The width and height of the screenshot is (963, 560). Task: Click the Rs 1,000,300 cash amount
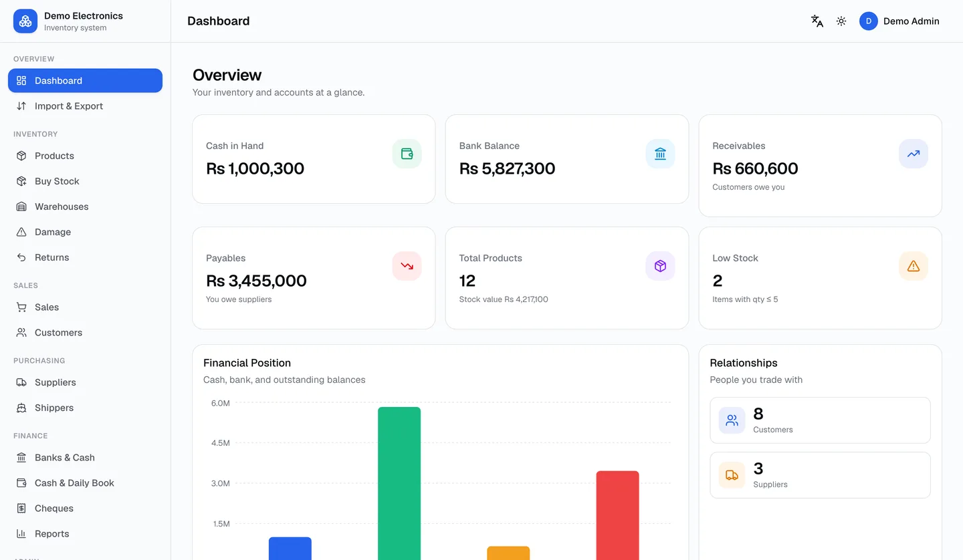pyautogui.click(x=255, y=168)
